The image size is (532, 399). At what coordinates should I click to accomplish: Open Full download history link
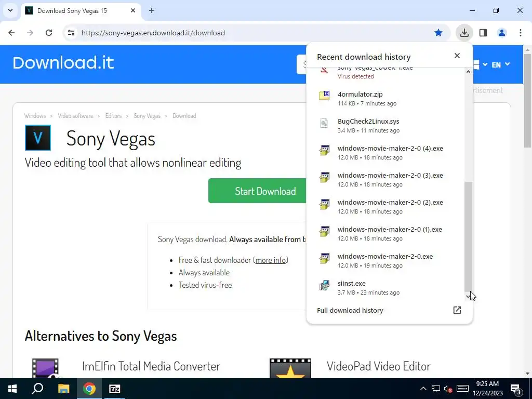click(x=350, y=310)
